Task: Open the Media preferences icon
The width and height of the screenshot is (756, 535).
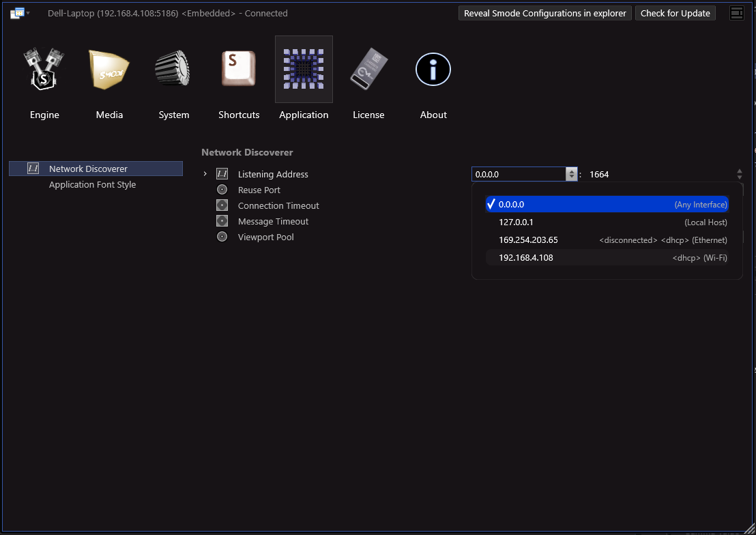Action: [x=109, y=70]
